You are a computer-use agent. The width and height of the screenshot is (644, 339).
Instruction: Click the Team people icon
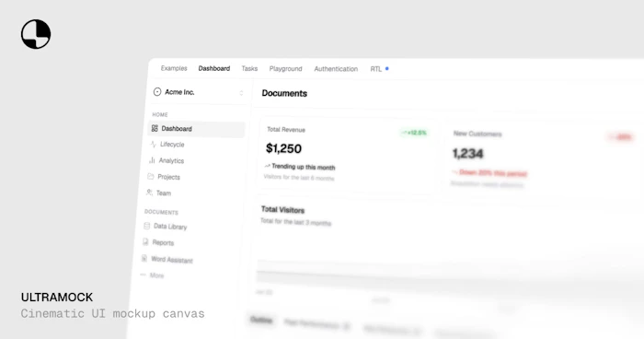(149, 193)
